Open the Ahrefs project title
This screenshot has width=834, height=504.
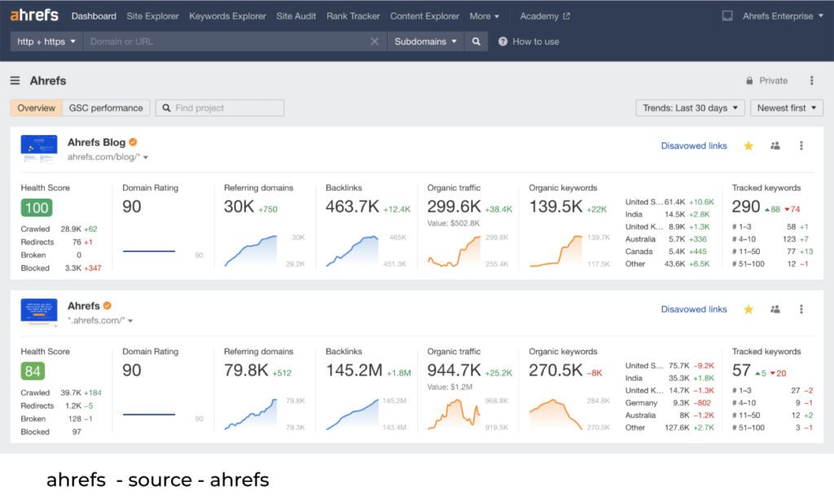[84, 305]
